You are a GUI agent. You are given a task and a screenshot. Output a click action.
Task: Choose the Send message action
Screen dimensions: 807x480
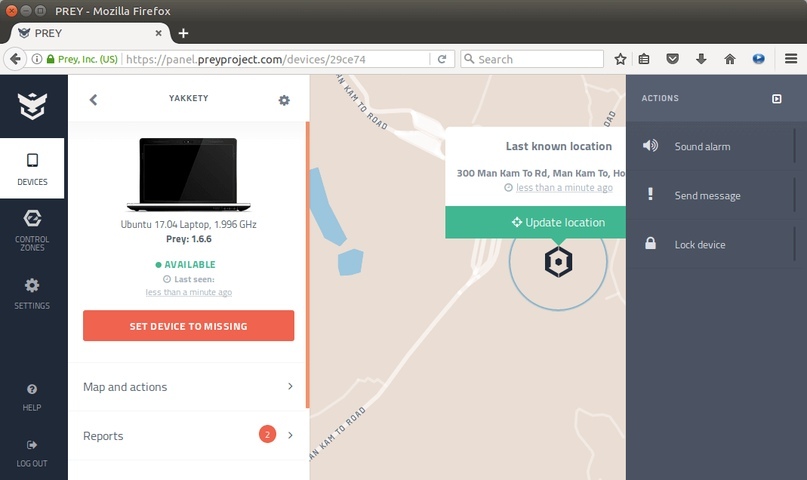706,196
